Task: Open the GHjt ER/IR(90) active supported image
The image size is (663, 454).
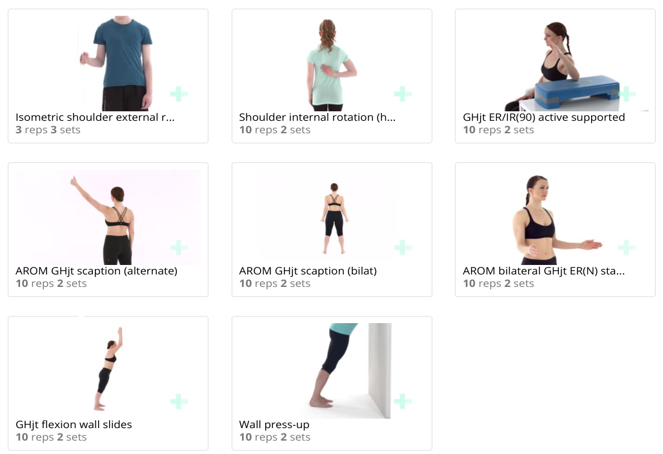Action: (567, 66)
